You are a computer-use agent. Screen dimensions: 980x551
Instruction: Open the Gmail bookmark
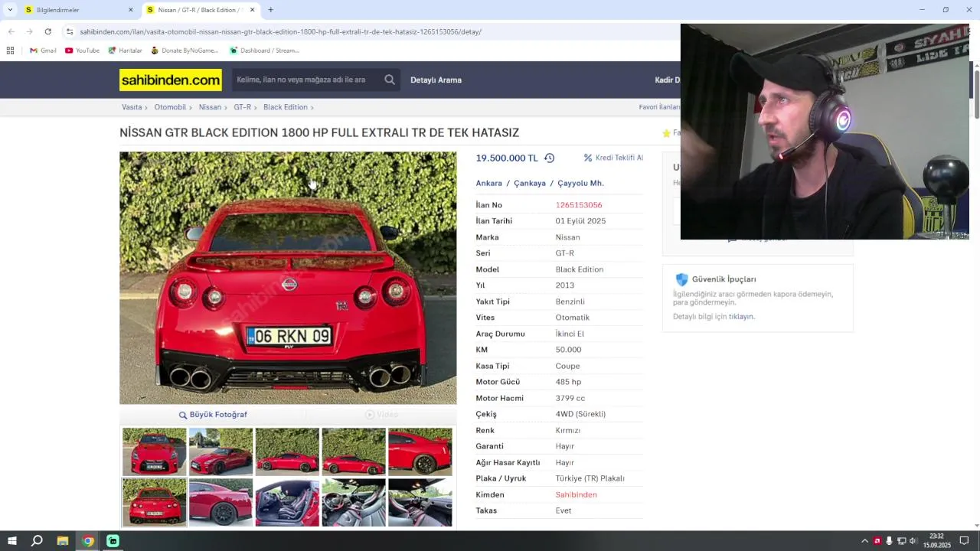click(43, 51)
